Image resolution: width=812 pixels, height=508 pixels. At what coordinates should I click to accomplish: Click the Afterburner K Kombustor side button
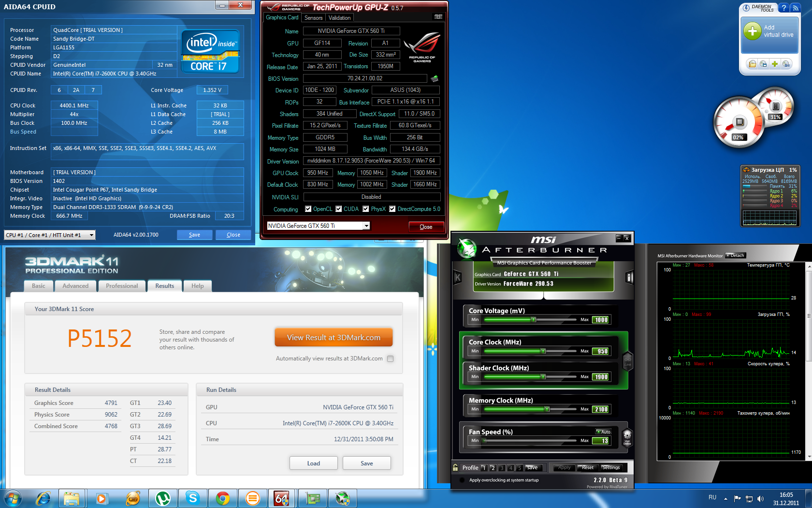[x=458, y=278]
